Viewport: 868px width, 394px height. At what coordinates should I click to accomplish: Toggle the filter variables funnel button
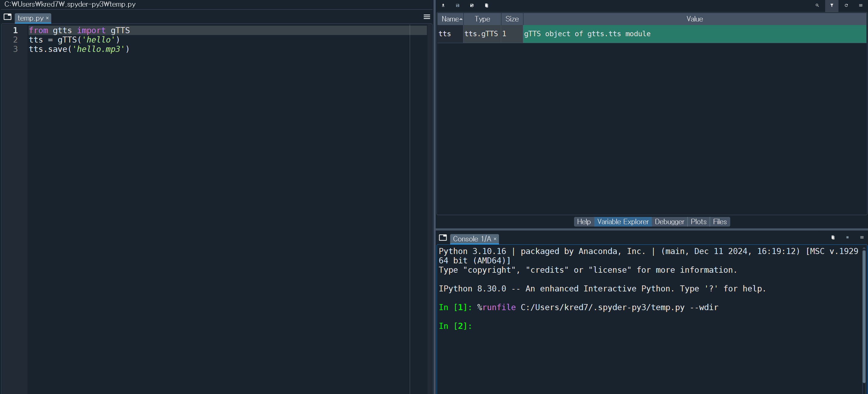832,5
